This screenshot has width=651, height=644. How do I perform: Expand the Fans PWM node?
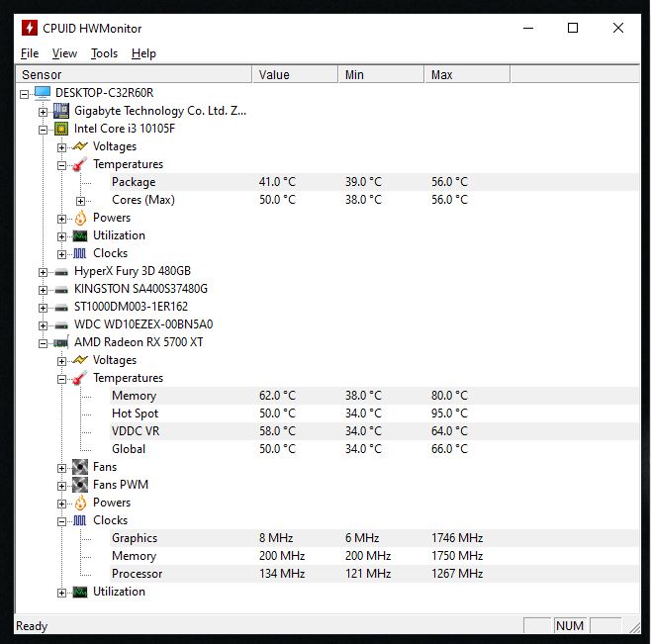(x=61, y=486)
